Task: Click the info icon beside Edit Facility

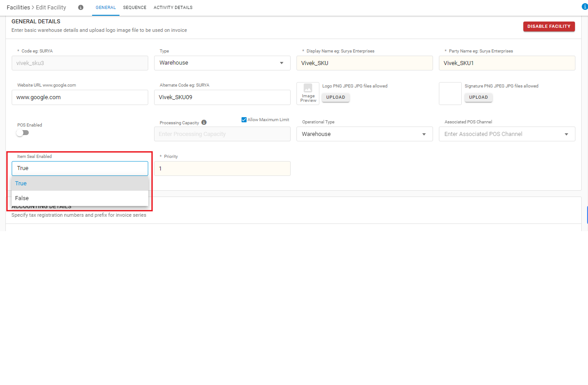Action: (x=80, y=8)
